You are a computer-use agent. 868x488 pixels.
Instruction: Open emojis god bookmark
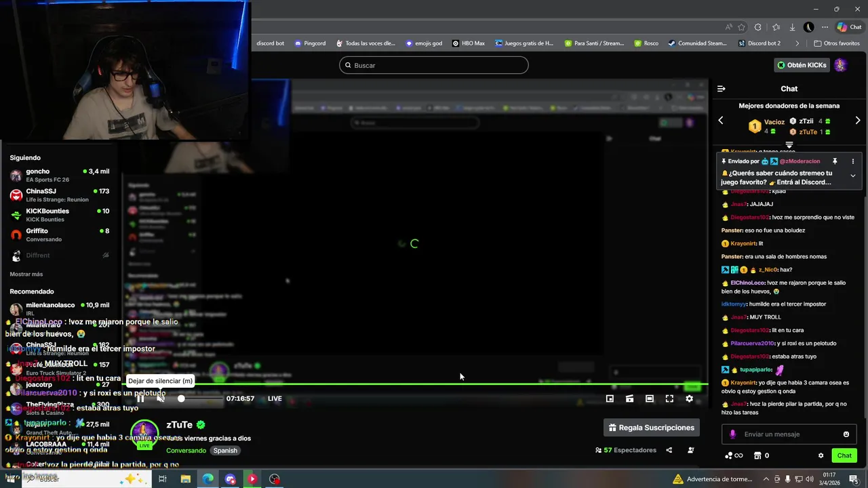pyautogui.click(x=424, y=43)
